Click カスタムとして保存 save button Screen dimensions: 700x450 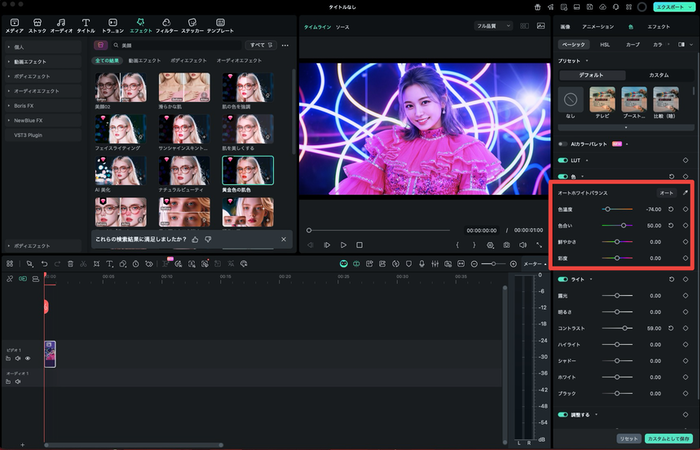coord(668,439)
